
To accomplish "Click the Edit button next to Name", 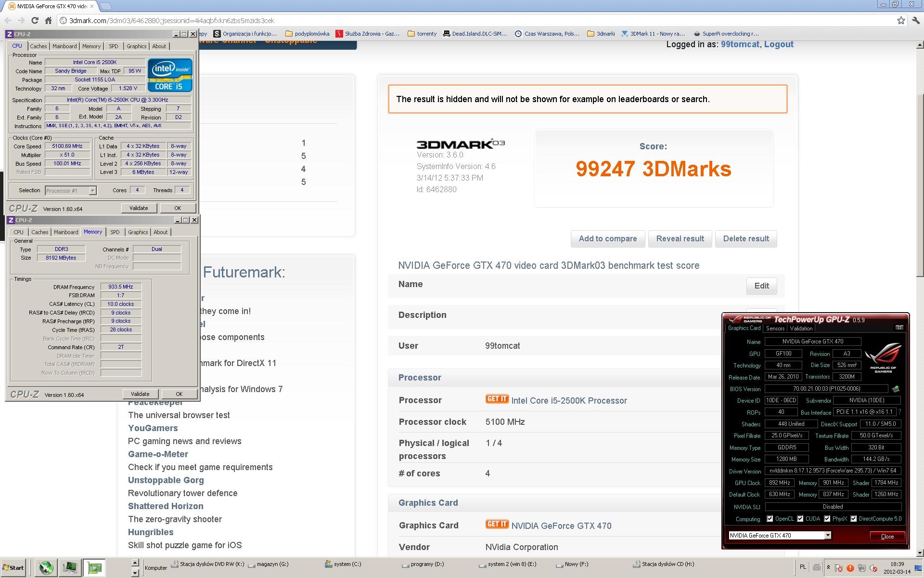I will tap(762, 286).
